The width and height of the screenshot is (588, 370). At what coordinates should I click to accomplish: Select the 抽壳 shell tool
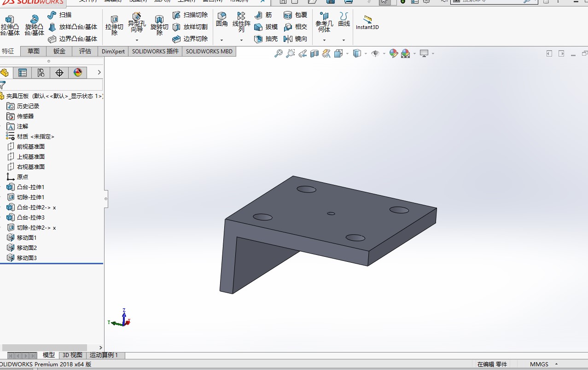(266, 39)
